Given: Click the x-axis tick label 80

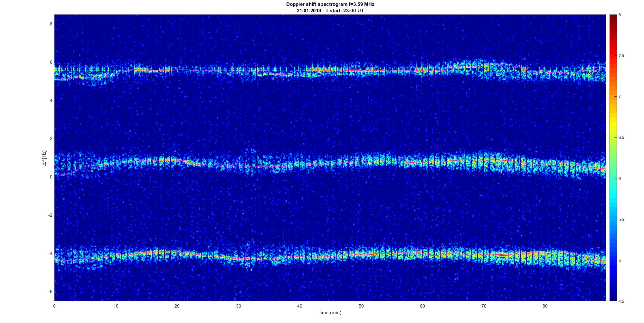Looking at the screenshot, I should click(545, 306).
